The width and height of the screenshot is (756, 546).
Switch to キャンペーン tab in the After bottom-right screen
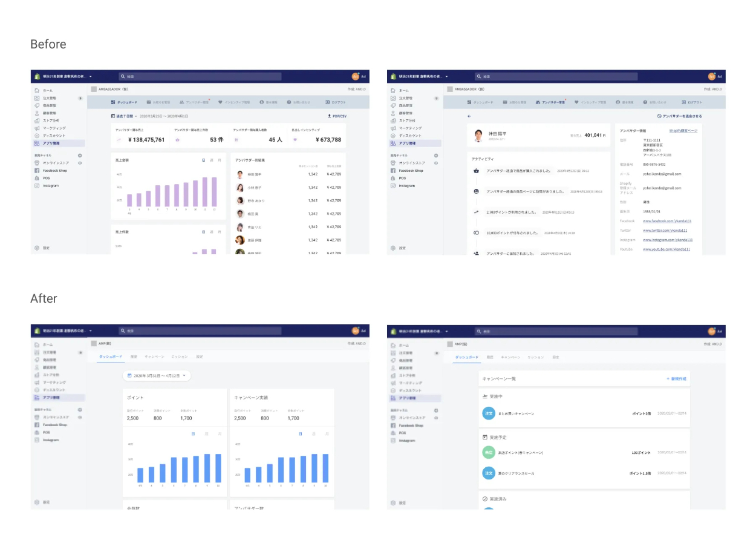click(x=510, y=358)
